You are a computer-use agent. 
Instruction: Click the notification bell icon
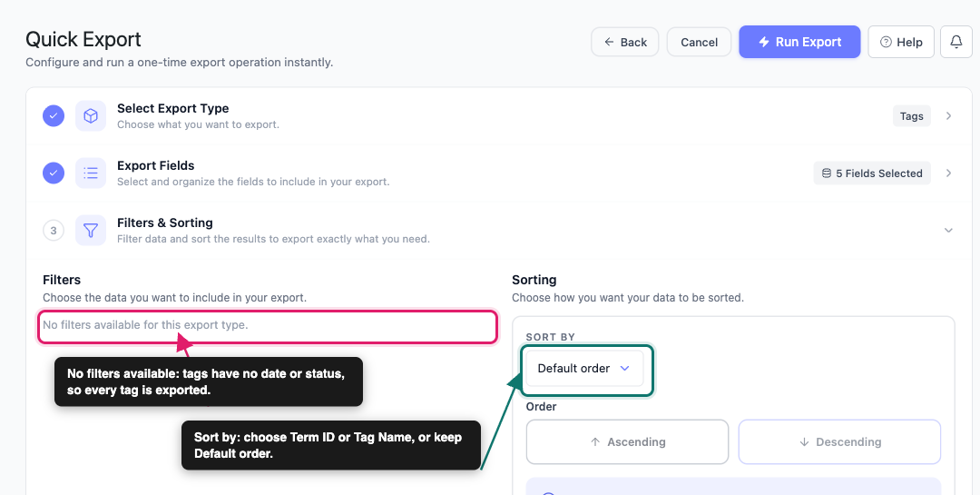pos(956,42)
